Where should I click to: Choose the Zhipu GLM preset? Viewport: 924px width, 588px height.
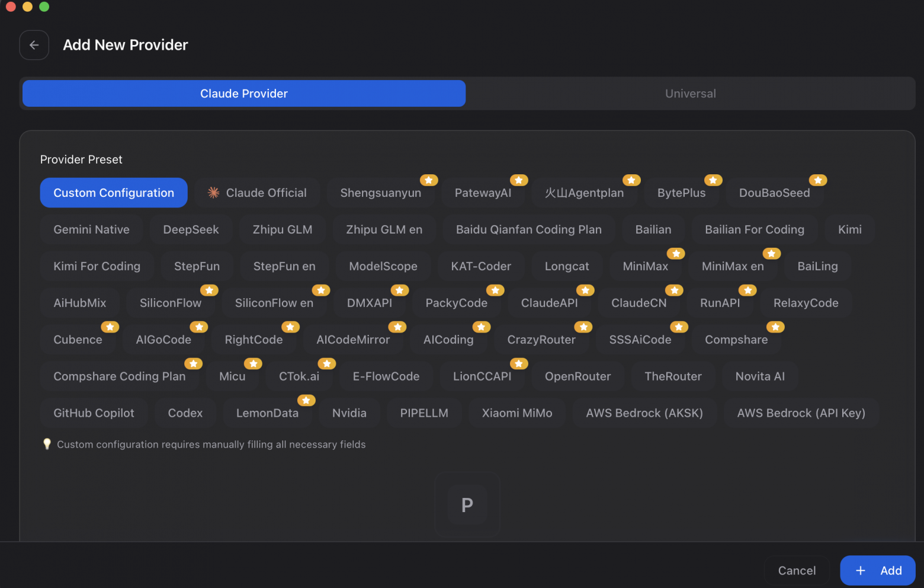pyautogui.click(x=283, y=229)
